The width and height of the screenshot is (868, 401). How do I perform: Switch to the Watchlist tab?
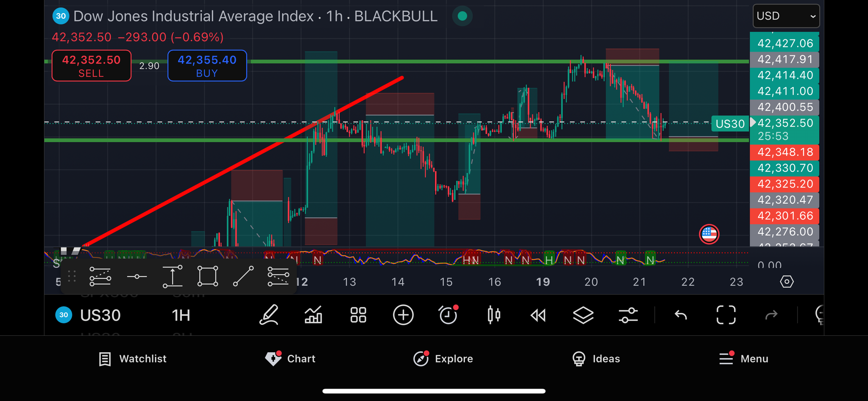pyautogui.click(x=133, y=359)
